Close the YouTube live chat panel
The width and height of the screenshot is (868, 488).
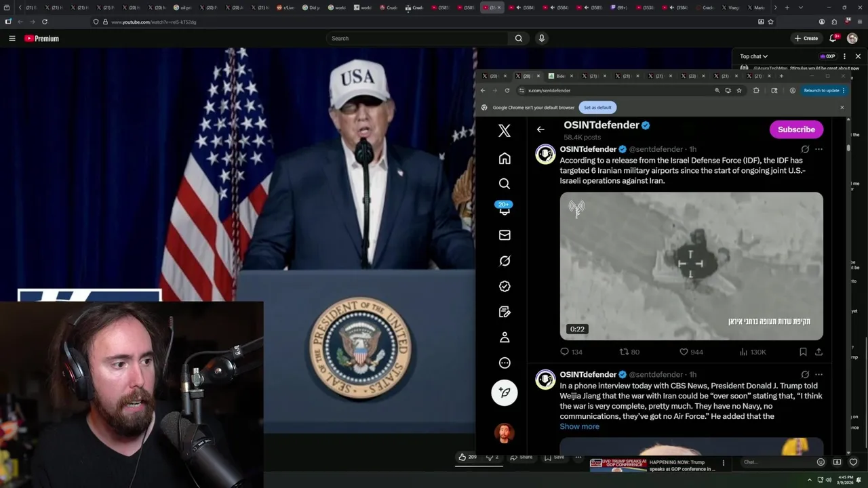[x=858, y=56]
